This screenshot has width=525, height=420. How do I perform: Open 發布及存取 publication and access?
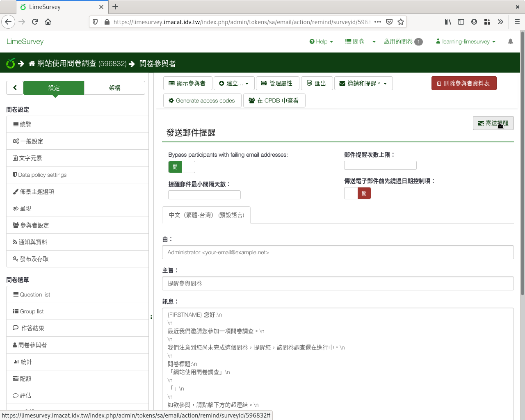click(x=78, y=259)
